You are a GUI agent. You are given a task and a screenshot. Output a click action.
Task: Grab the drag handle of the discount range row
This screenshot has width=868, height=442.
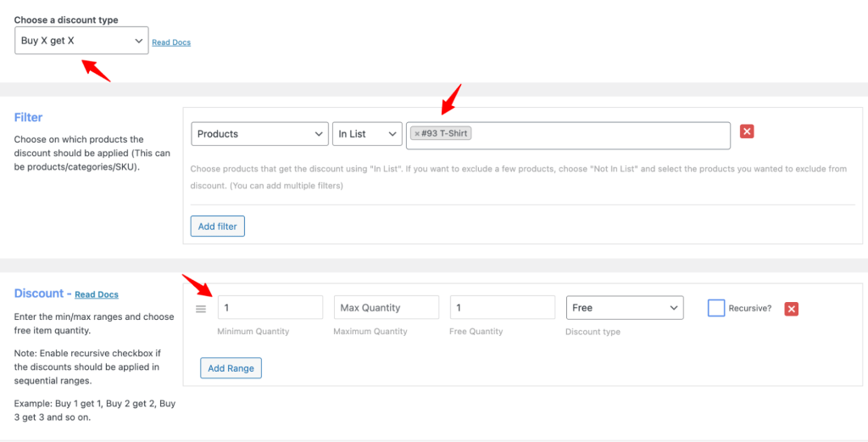click(201, 309)
